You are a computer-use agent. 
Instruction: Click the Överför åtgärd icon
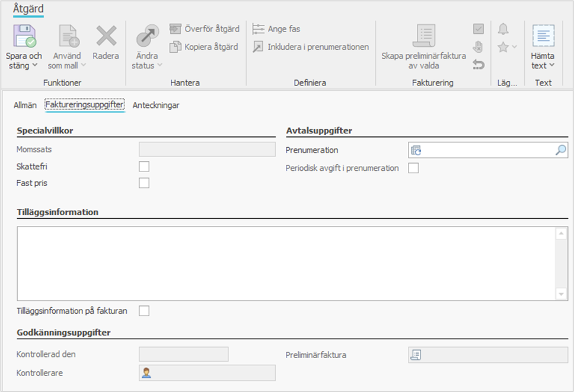point(175,29)
